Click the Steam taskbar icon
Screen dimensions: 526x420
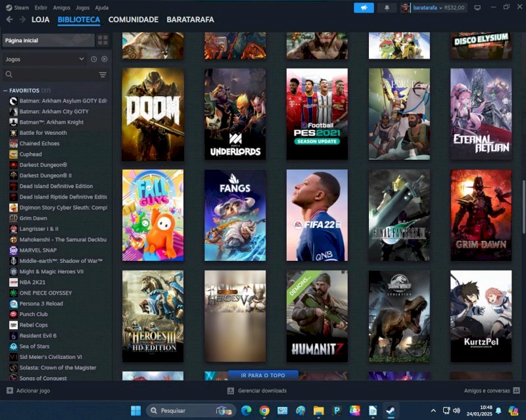[391, 410]
